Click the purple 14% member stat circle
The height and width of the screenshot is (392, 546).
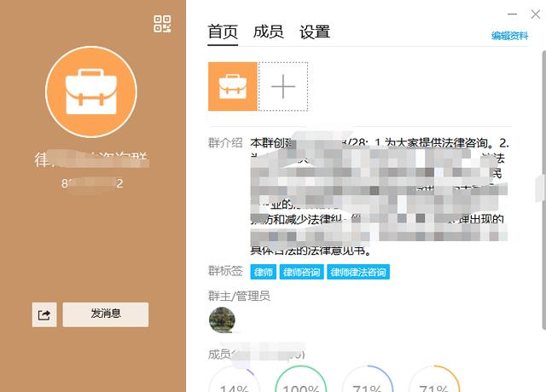pos(235,379)
